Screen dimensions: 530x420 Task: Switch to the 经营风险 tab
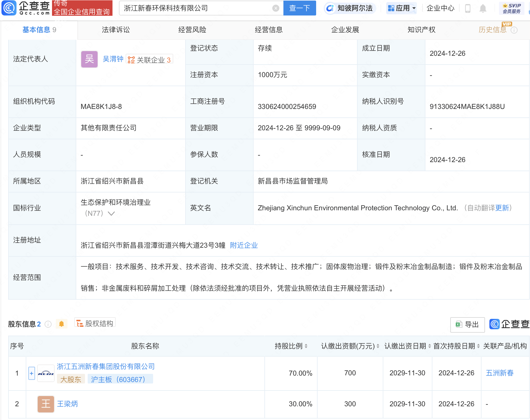[192, 30]
